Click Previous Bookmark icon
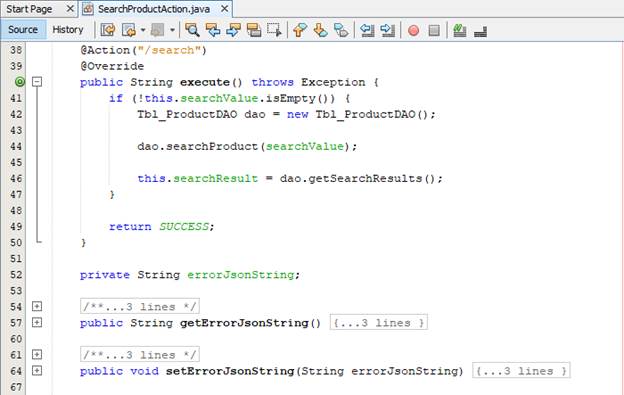Image resolution: width=624 pixels, height=395 pixels. pos(300,30)
